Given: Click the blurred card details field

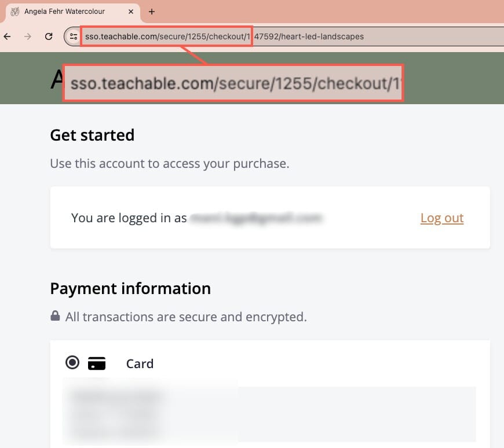Looking at the screenshot, I should pyautogui.click(x=269, y=414).
